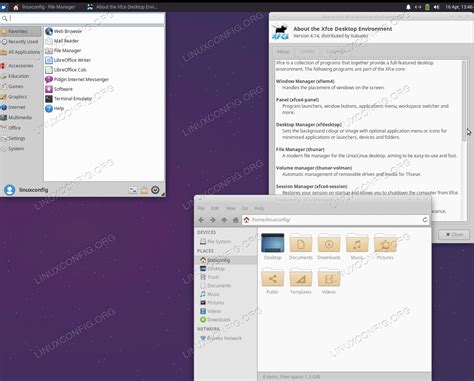Open the Games category
The height and width of the screenshot is (381, 474).
click(21, 86)
